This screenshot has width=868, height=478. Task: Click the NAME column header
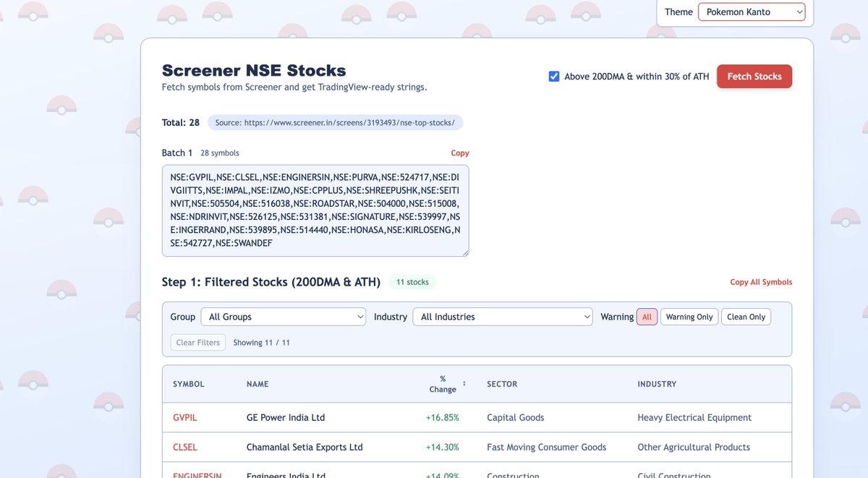pyautogui.click(x=258, y=384)
